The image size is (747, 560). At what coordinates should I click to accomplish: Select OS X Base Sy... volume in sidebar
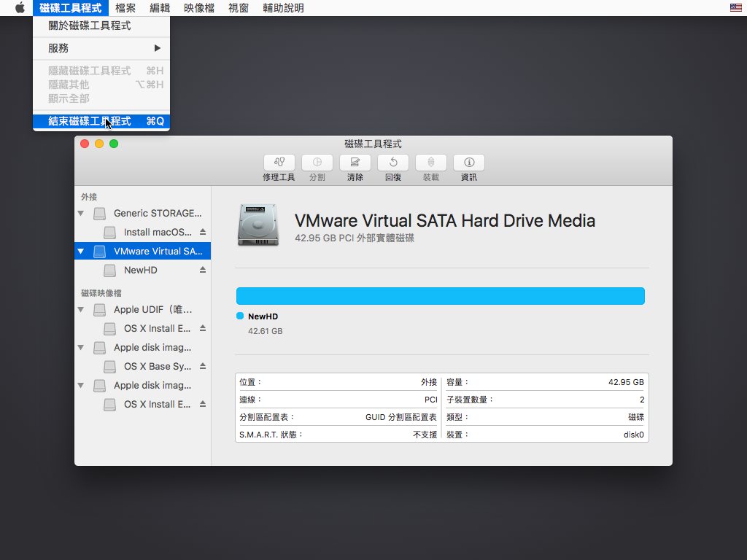pyautogui.click(x=142, y=366)
